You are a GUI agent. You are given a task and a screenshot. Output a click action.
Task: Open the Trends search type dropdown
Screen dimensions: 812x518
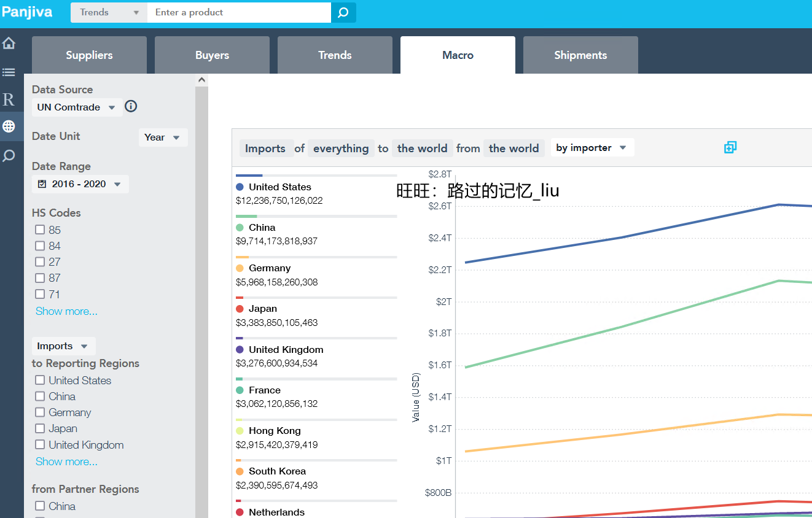pos(109,12)
